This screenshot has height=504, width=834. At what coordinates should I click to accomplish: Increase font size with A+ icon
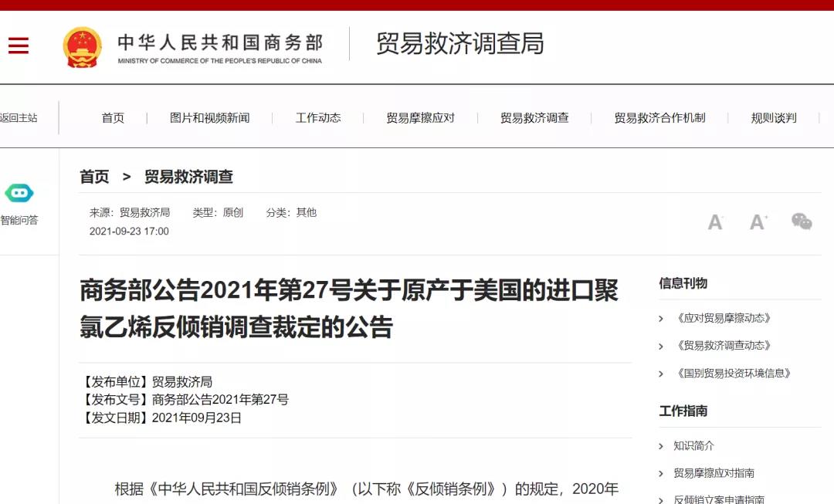[x=758, y=222]
